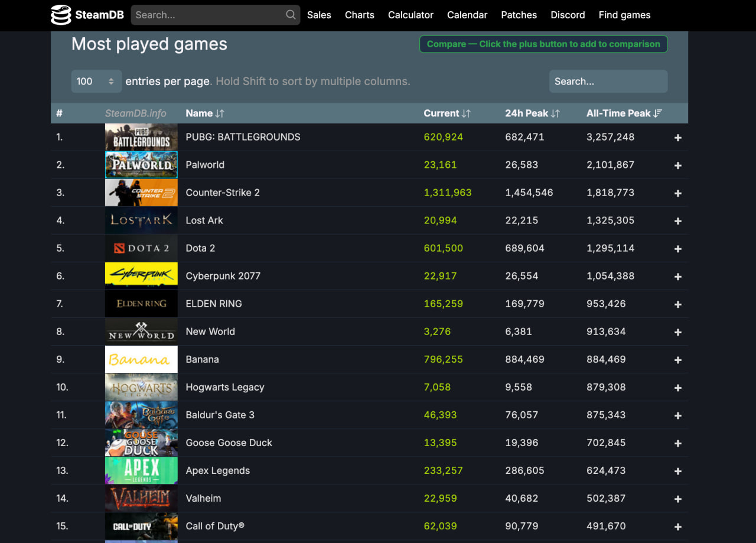
Task: Click the top Search input field
Action: [x=215, y=15]
